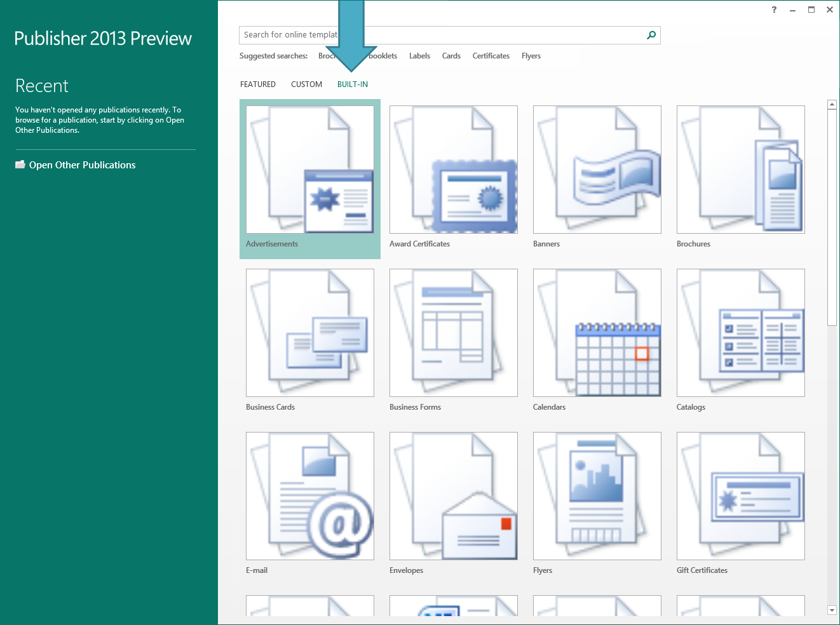Open the Advertisements template category
Image resolution: width=840 pixels, height=625 pixels.
[x=310, y=170]
